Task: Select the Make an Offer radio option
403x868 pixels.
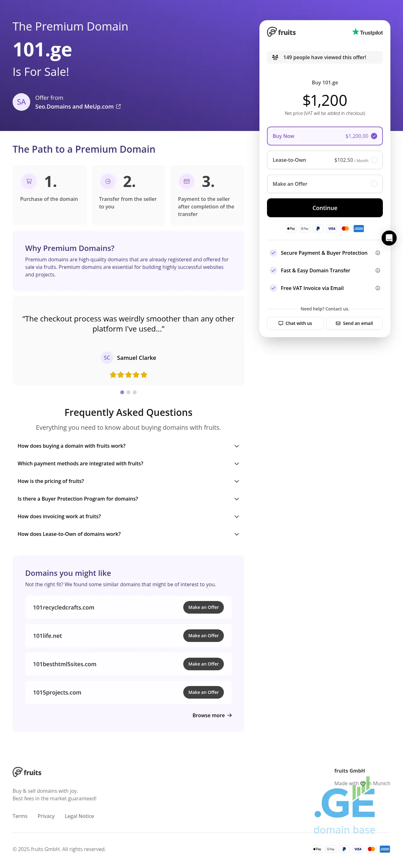Action: [374, 184]
